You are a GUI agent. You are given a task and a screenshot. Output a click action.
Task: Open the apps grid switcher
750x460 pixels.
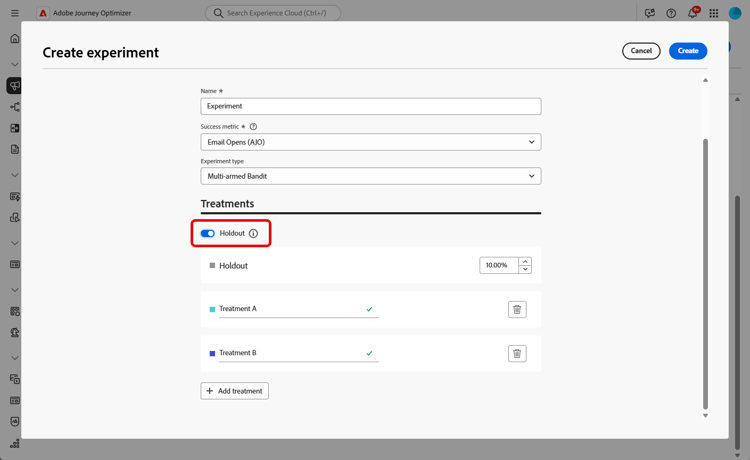713,13
